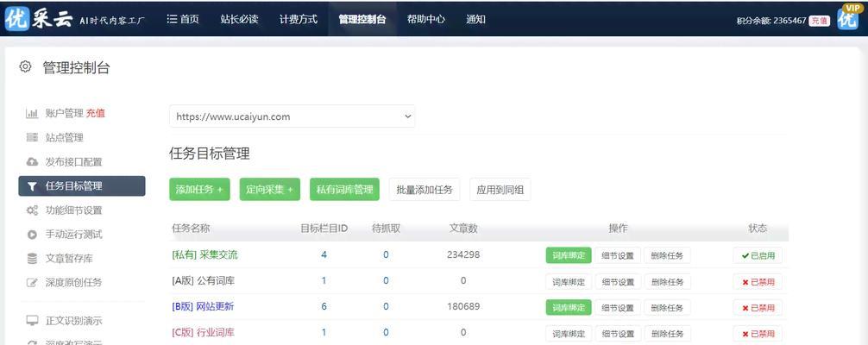Screen dimensions: 868x345
Task: Open the 首页 menu with list icon
Action: click(x=183, y=19)
